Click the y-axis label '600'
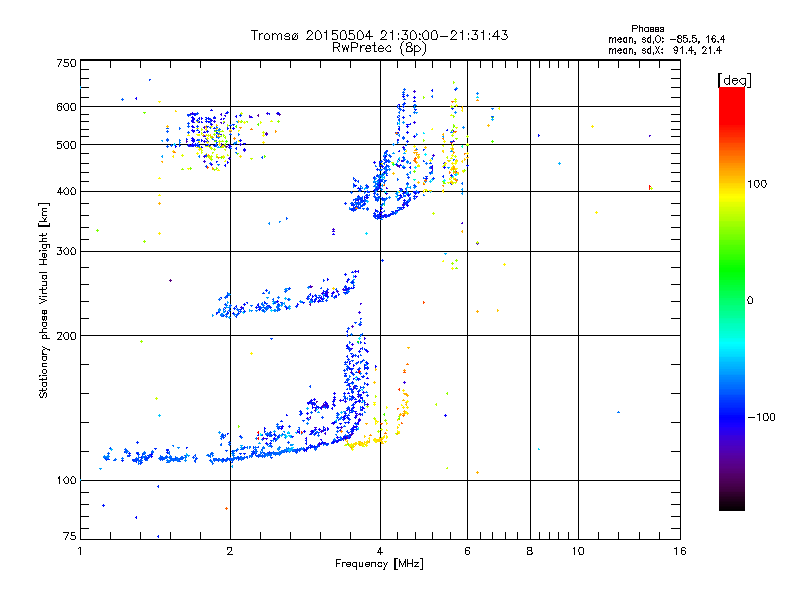 66,107
